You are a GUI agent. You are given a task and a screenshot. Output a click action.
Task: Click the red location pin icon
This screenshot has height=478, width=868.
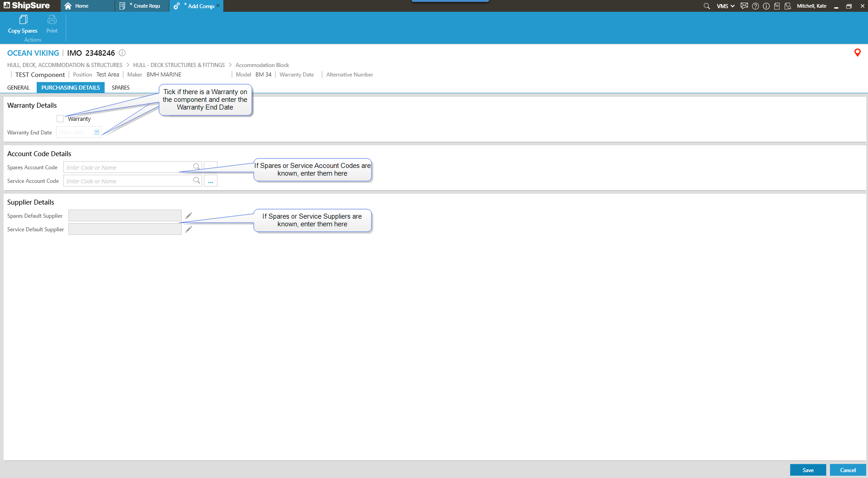(x=857, y=53)
